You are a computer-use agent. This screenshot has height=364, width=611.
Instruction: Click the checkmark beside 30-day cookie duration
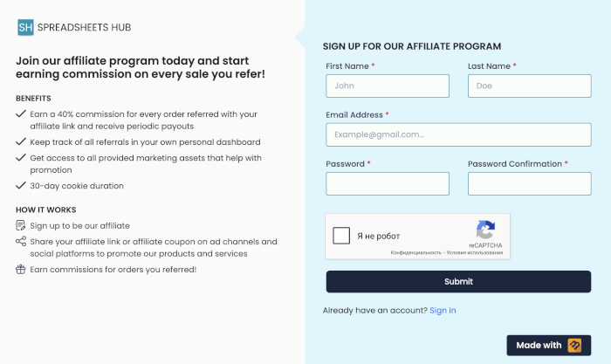pyautogui.click(x=21, y=185)
